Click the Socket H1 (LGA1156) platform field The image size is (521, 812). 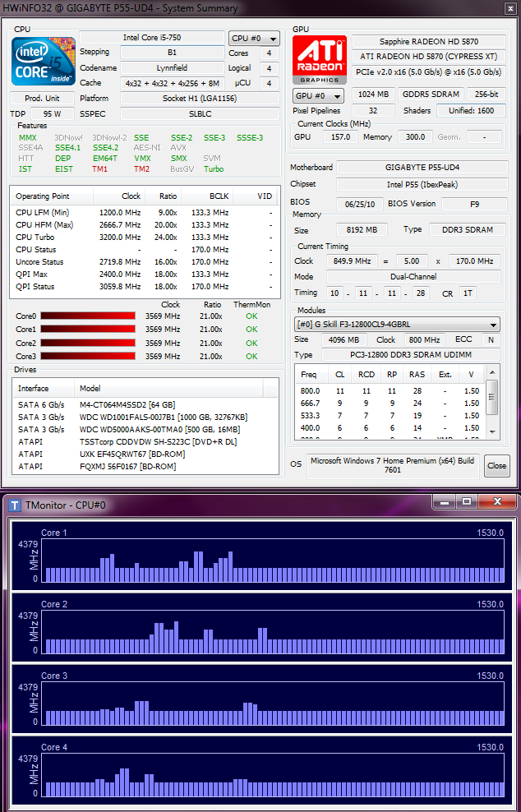[x=200, y=99]
